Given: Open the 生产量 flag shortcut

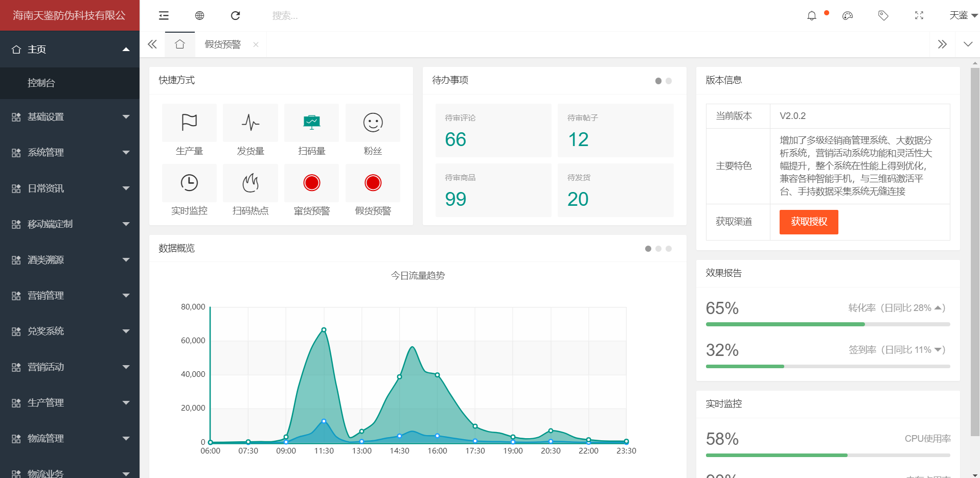Looking at the screenshot, I should click(x=189, y=123).
